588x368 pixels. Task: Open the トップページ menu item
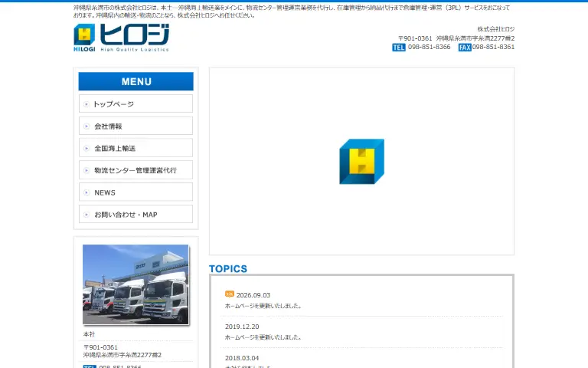[136, 104]
